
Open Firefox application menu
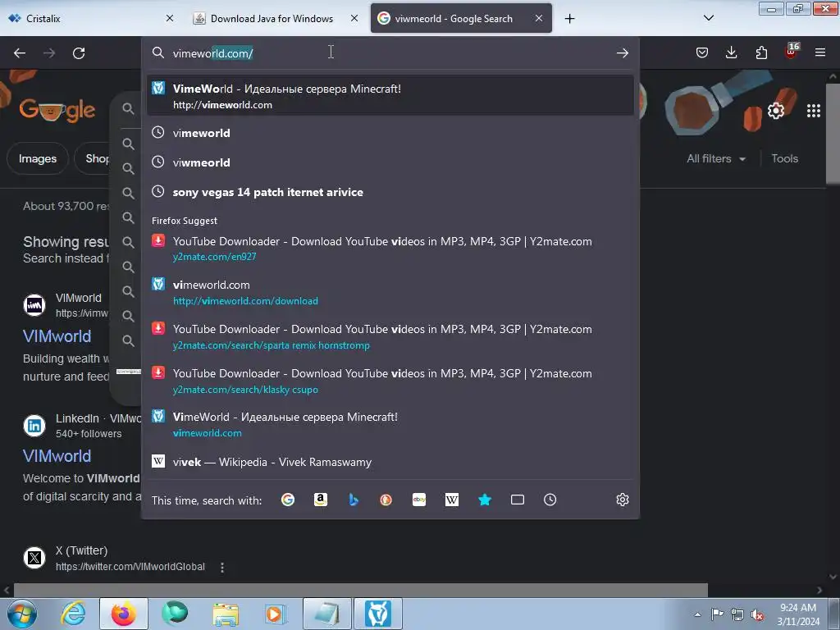(x=820, y=52)
